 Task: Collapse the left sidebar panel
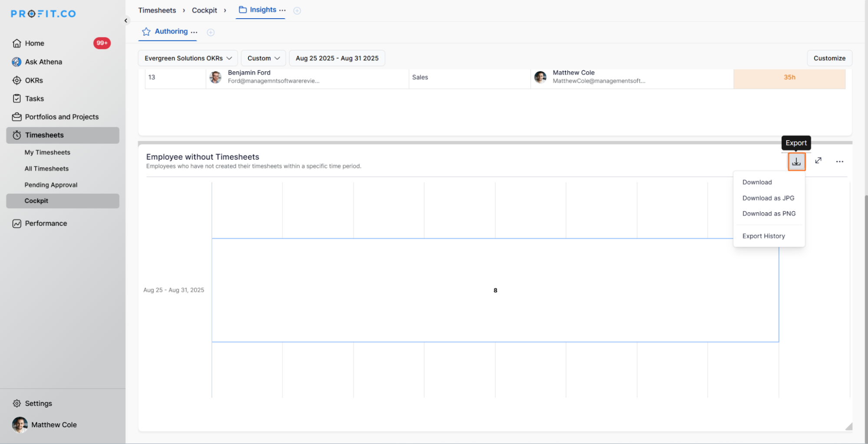[x=126, y=20]
